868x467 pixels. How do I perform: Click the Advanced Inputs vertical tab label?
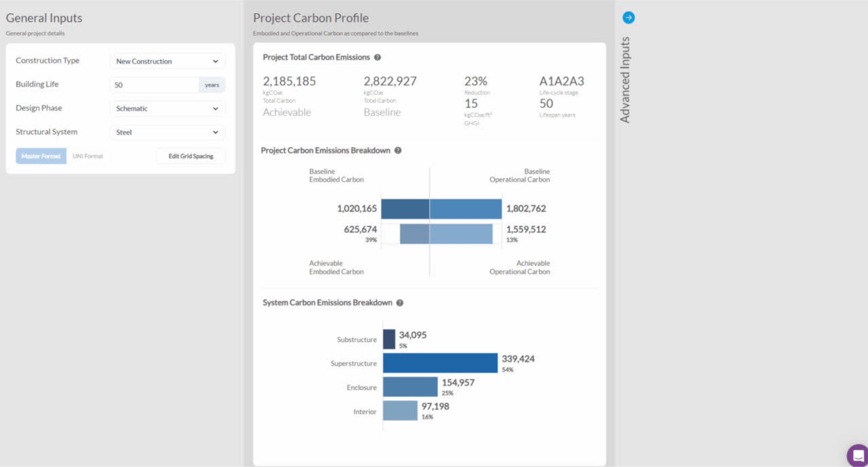625,80
